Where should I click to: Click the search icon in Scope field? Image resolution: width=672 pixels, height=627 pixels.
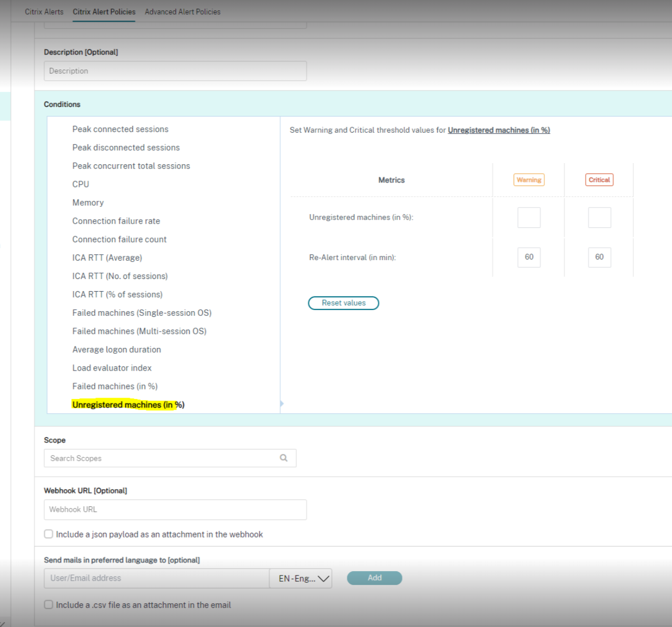(x=283, y=458)
